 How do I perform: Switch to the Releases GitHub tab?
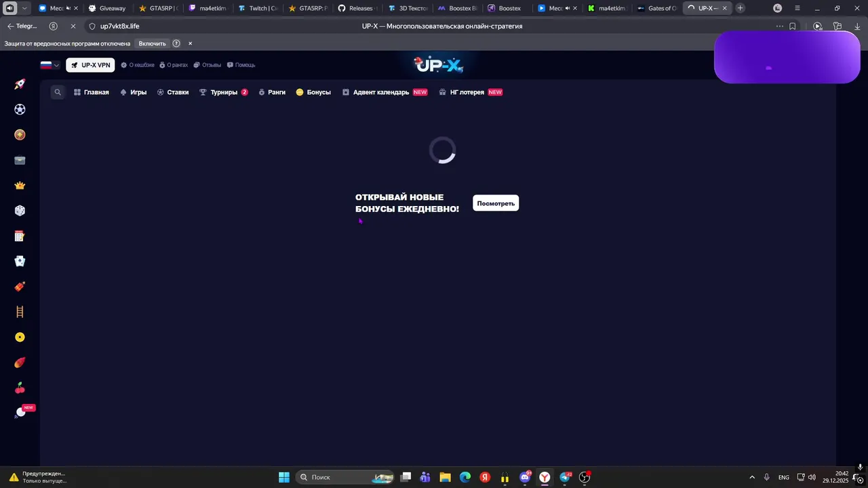[x=357, y=8]
